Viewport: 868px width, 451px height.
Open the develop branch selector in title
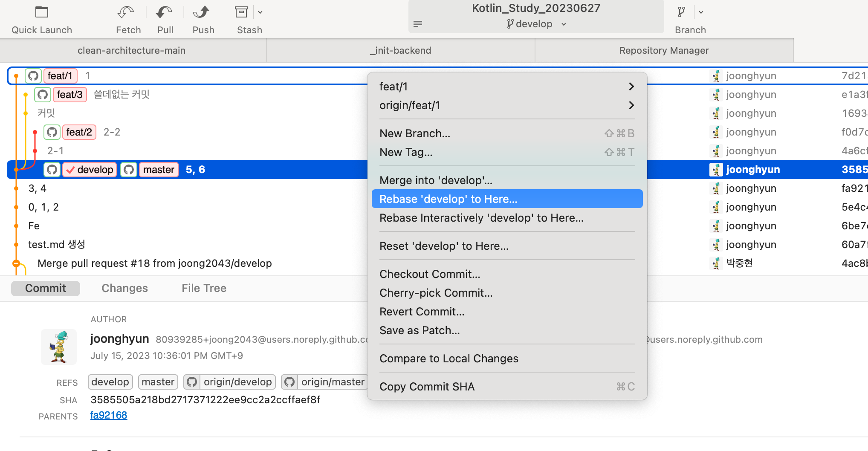[536, 24]
